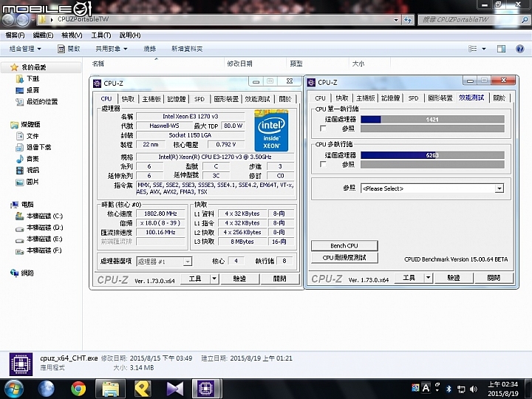Enable single-thread reference checkbox
Screen dimensions: 532x399
pos(323,129)
